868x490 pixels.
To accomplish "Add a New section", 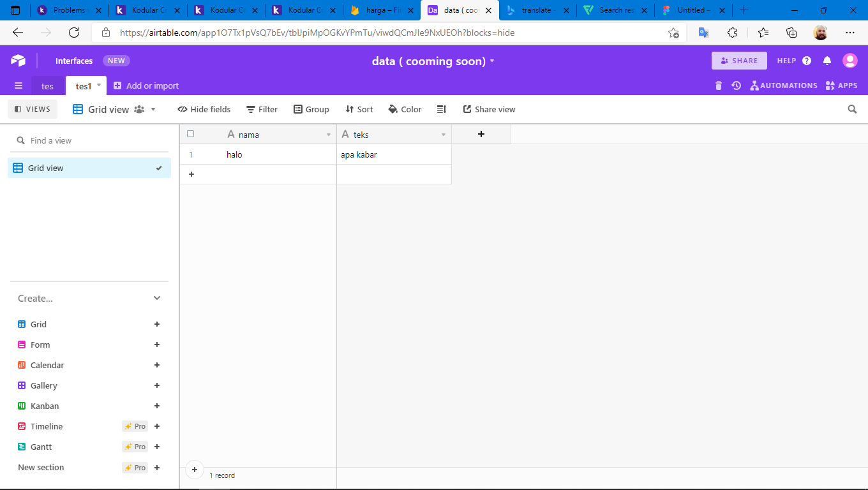I will [x=157, y=468].
